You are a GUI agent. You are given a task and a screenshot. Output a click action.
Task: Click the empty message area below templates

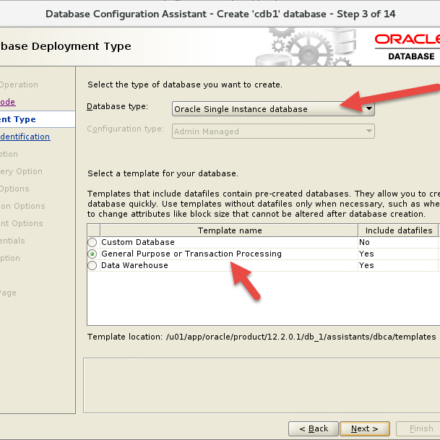(262, 385)
